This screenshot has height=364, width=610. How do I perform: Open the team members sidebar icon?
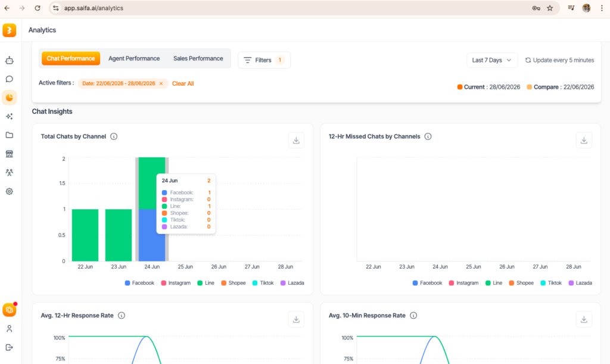(10, 172)
